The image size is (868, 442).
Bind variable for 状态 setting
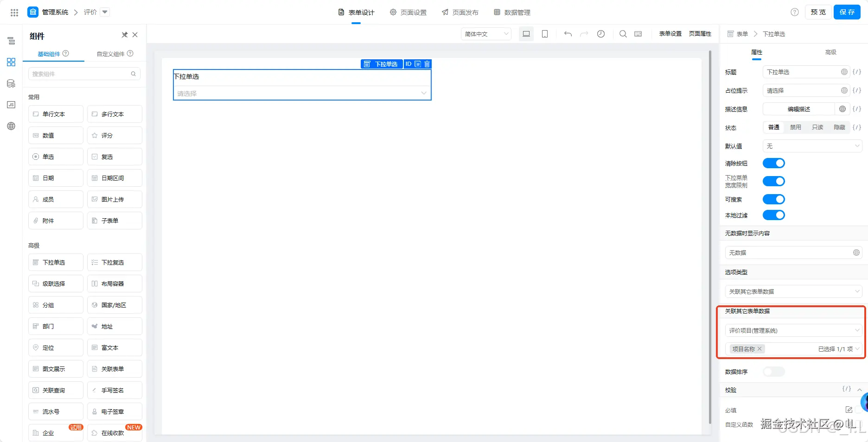pos(857,127)
